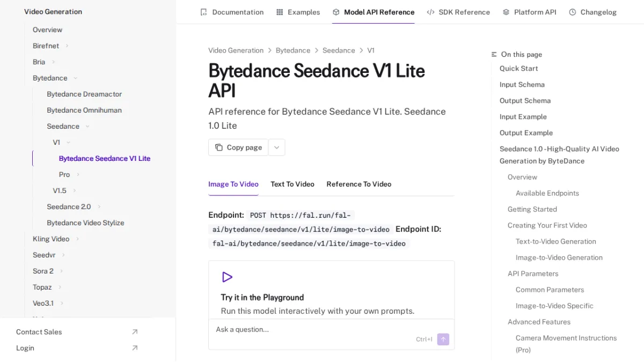The width and height of the screenshot is (644, 362).
Task: Jump to Getting Started in page outline
Action: pyautogui.click(x=532, y=209)
